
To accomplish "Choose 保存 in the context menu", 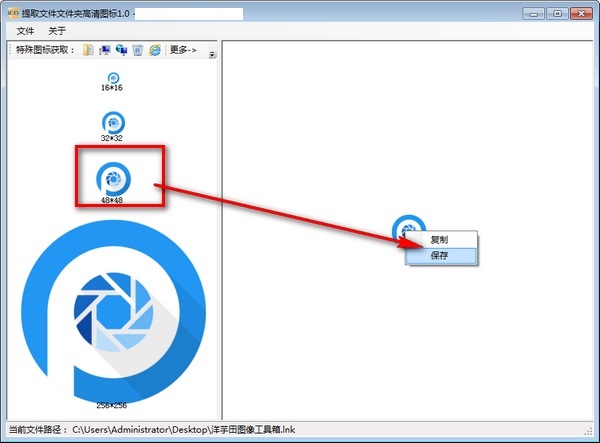I will 439,256.
